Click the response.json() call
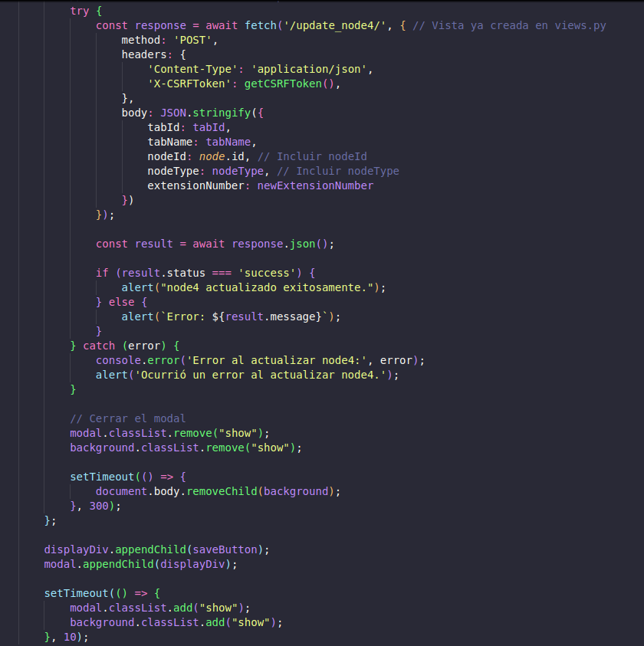 click(x=280, y=244)
